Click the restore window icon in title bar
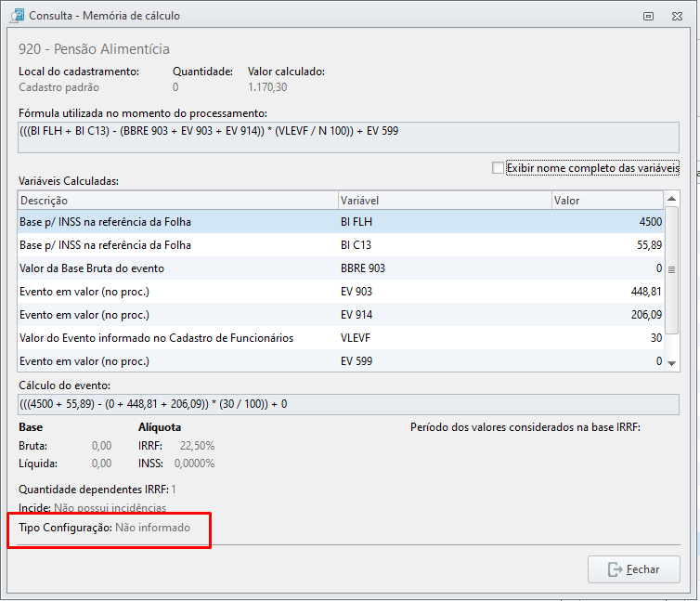The width and height of the screenshot is (700, 601). point(648,16)
